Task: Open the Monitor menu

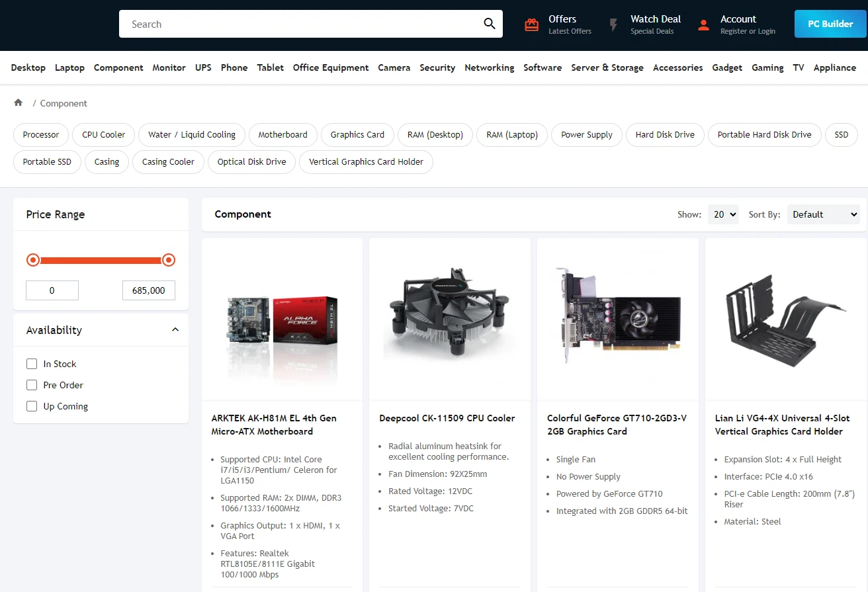Action: (169, 67)
